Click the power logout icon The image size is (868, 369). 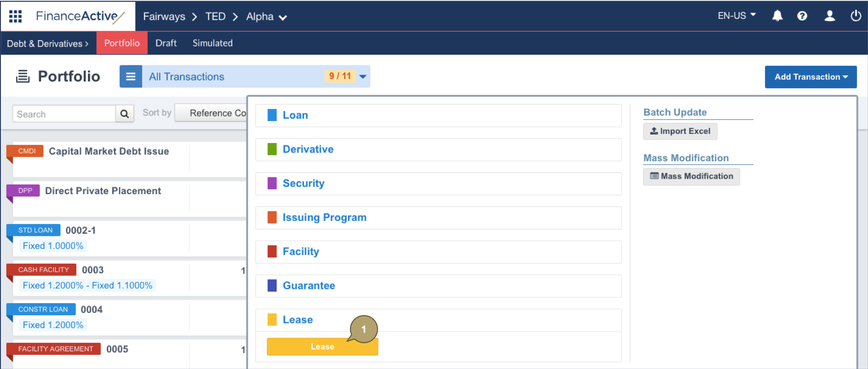tap(856, 16)
